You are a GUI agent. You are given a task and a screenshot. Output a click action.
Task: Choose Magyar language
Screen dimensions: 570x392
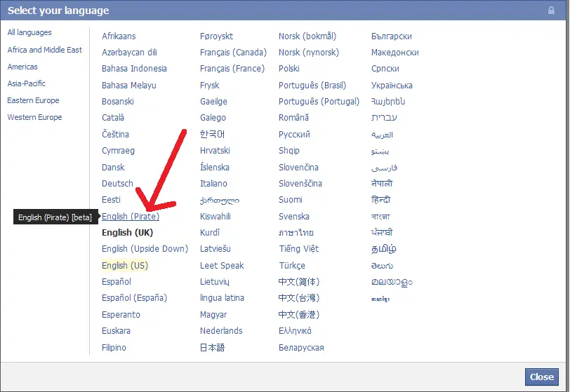[x=213, y=315]
